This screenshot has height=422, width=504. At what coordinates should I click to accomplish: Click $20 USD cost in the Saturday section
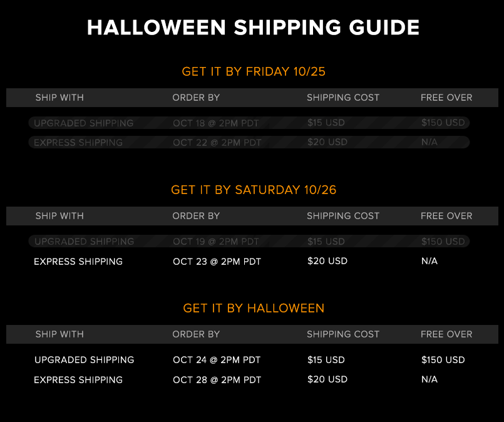pyautogui.click(x=327, y=260)
